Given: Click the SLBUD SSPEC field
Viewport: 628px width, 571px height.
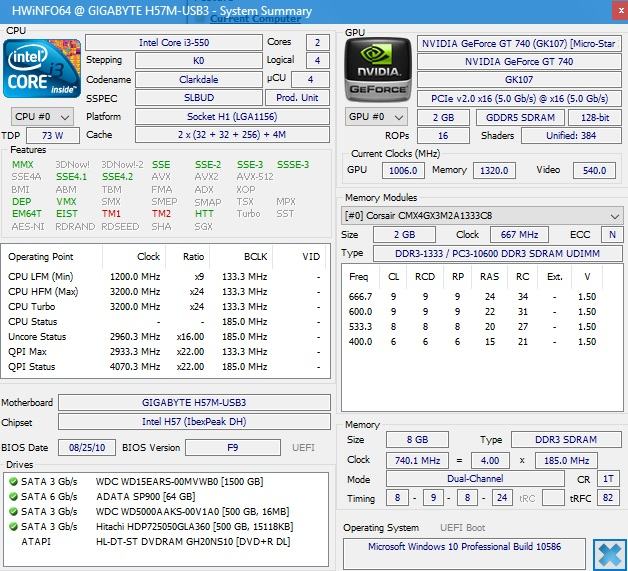Looking at the screenshot, I should click(x=199, y=98).
